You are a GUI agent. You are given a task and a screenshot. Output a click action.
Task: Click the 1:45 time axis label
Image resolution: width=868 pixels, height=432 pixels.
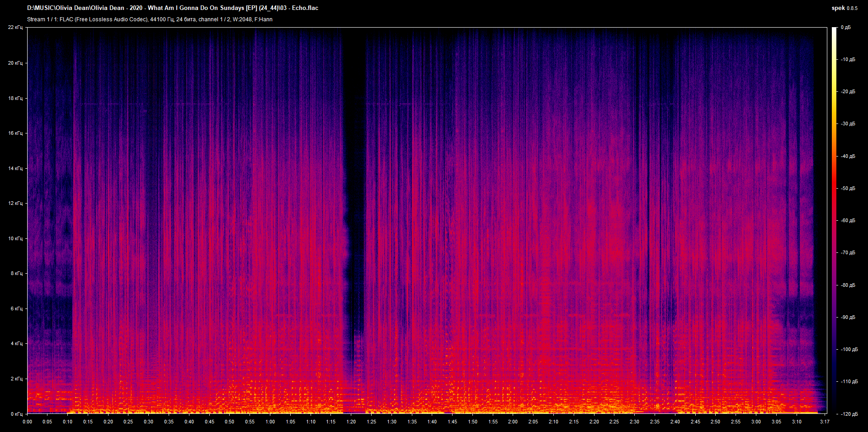click(x=453, y=422)
